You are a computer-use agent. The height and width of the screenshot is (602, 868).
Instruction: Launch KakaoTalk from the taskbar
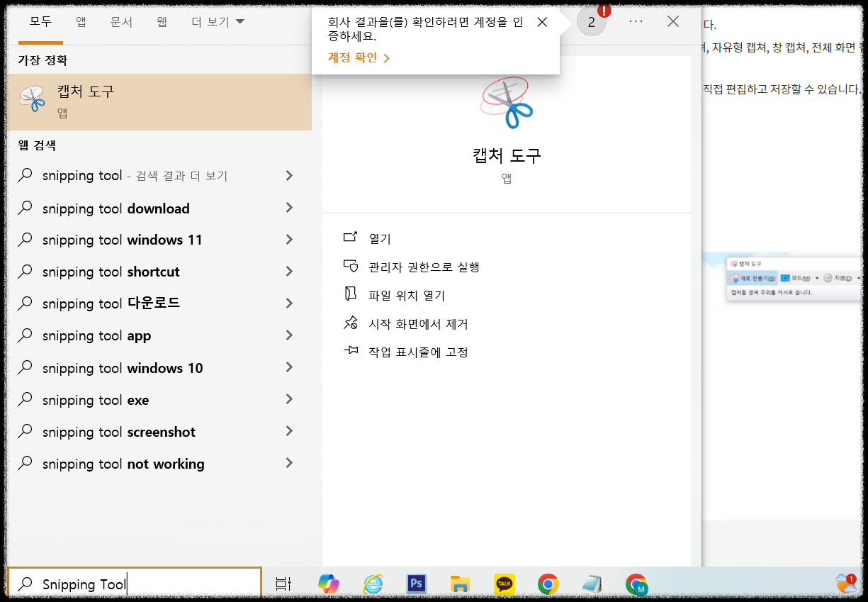tap(504, 584)
